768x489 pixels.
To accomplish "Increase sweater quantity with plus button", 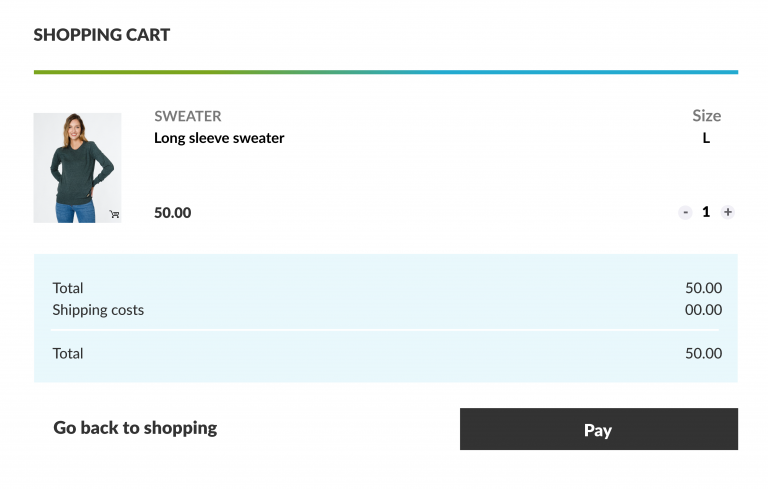I will pos(727,212).
